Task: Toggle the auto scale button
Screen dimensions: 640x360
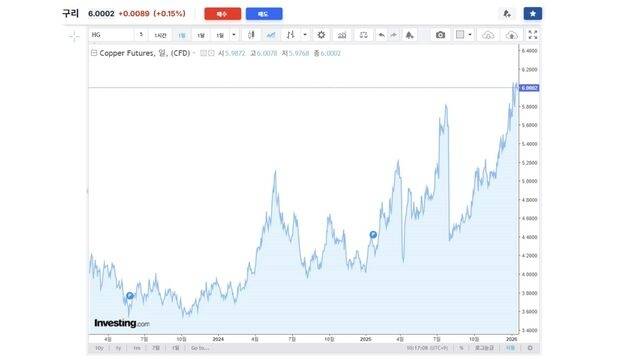Action: pyautogui.click(x=510, y=348)
